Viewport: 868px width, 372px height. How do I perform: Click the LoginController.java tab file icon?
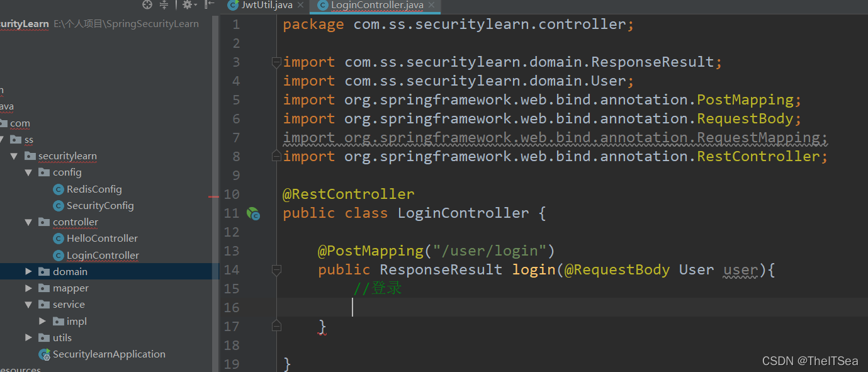(323, 5)
